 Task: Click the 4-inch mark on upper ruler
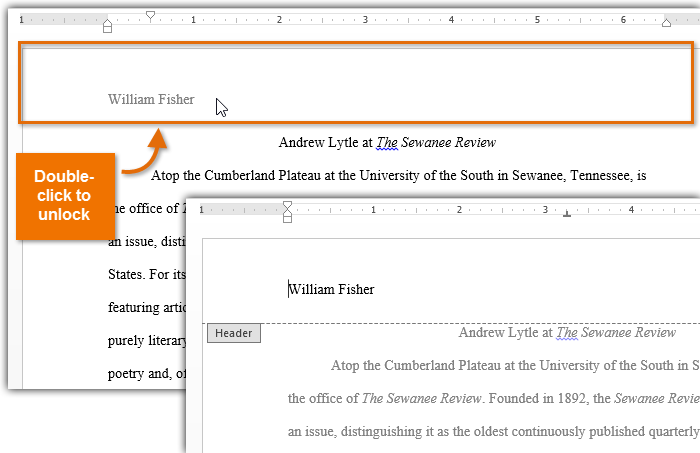[451, 20]
